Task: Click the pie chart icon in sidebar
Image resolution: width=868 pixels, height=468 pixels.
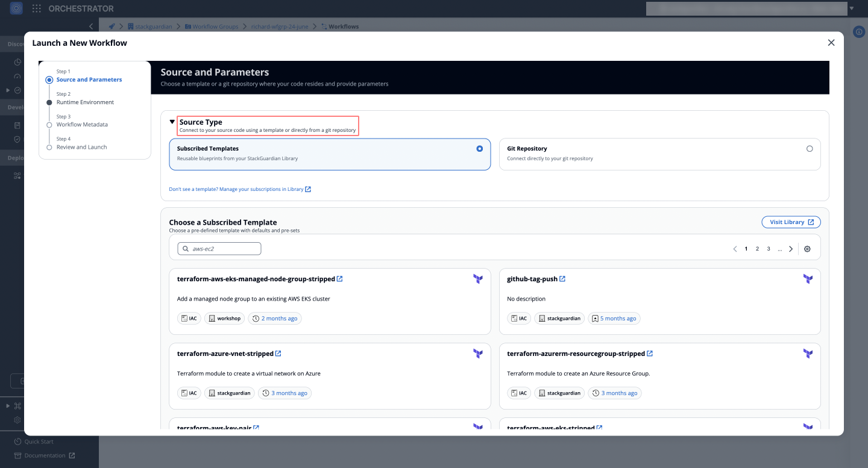Action: tap(17, 62)
